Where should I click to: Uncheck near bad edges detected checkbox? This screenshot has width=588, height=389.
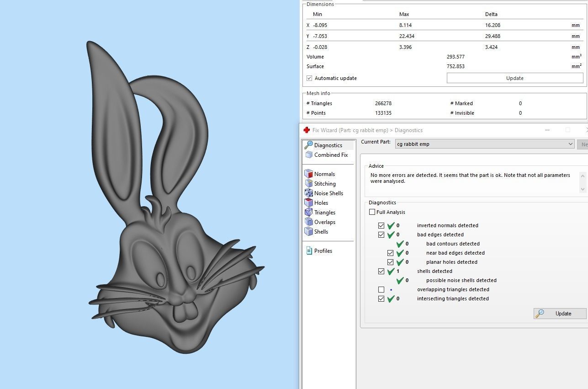(x=390, y=253)
